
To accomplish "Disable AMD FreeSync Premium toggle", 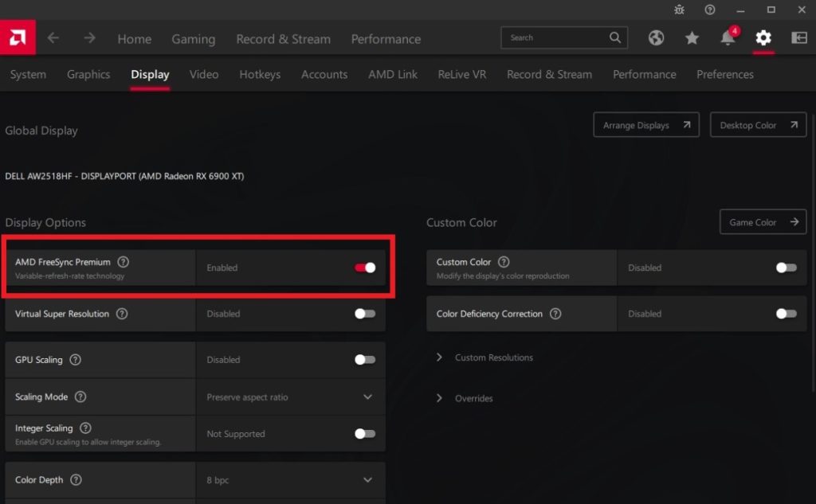I will pos(365,268).
